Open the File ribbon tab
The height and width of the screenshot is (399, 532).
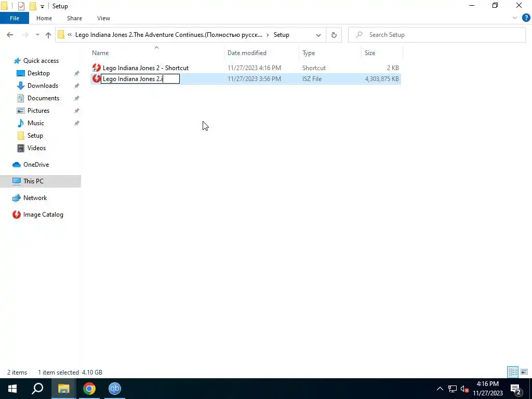pyautogui.click(x=15, y=18)
